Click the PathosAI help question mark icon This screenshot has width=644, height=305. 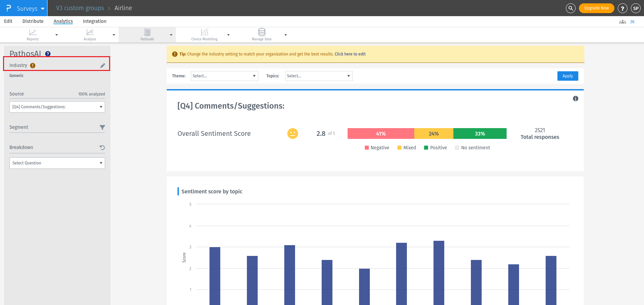48,53
